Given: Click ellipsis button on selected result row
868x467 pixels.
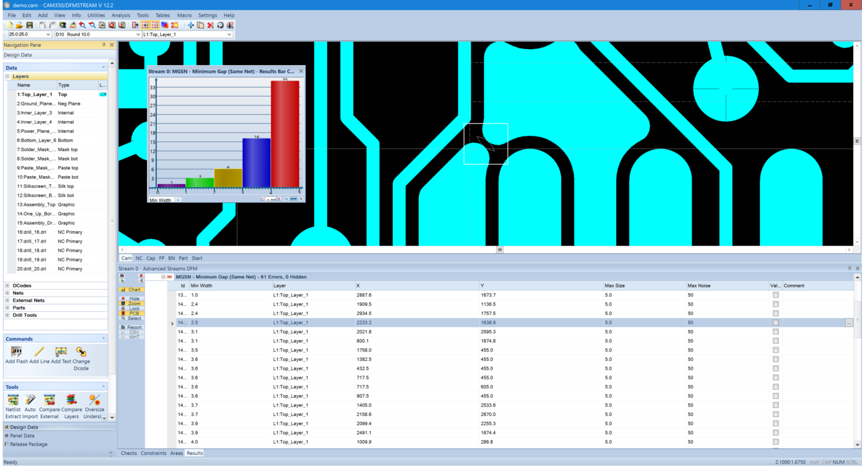Looking at the screenshot, I should (x=849, y=323).
